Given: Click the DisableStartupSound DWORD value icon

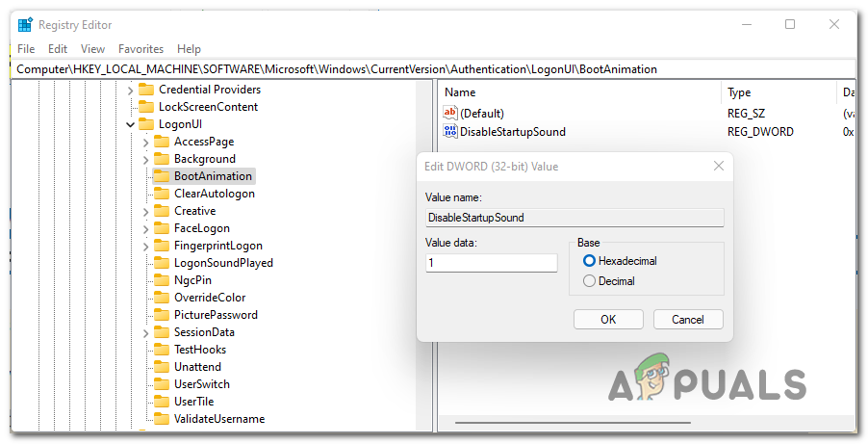Looking at the screenshot, I should [x=450, y=131].
